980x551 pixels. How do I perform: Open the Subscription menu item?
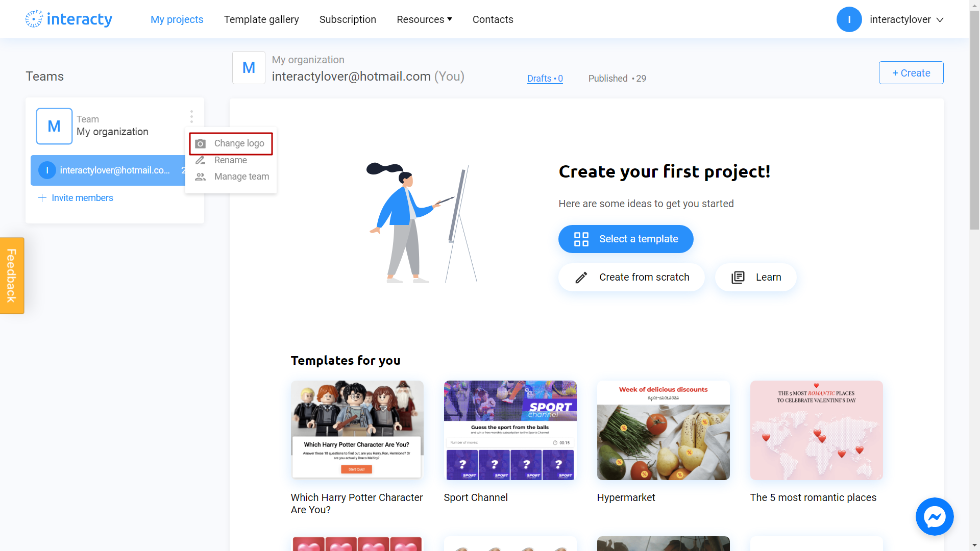click(x=347, y=19)
